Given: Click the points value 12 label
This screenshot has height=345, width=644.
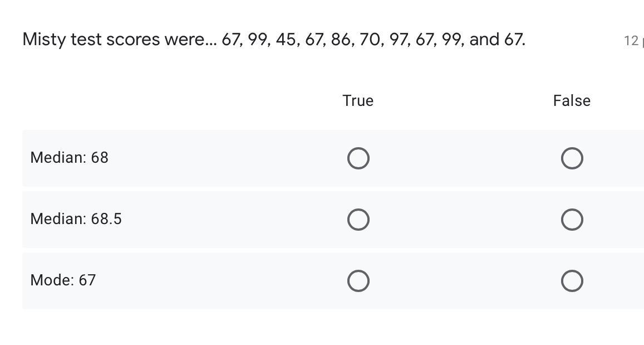Looking at the screenshot, I should (x=631, y=41).
